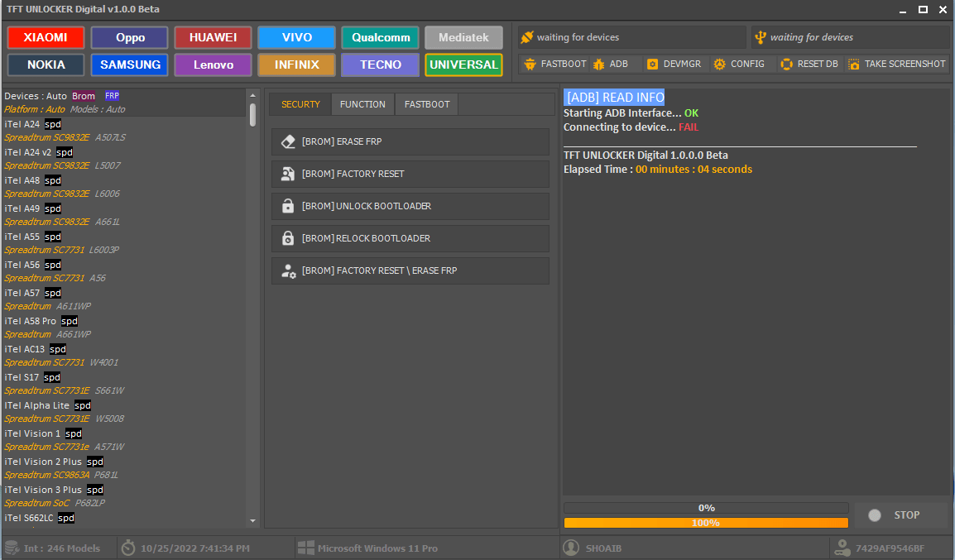Switch to the FASTBOOT tab
The height and width of the screenshot is (560, 955).
(x=425, y=104)
